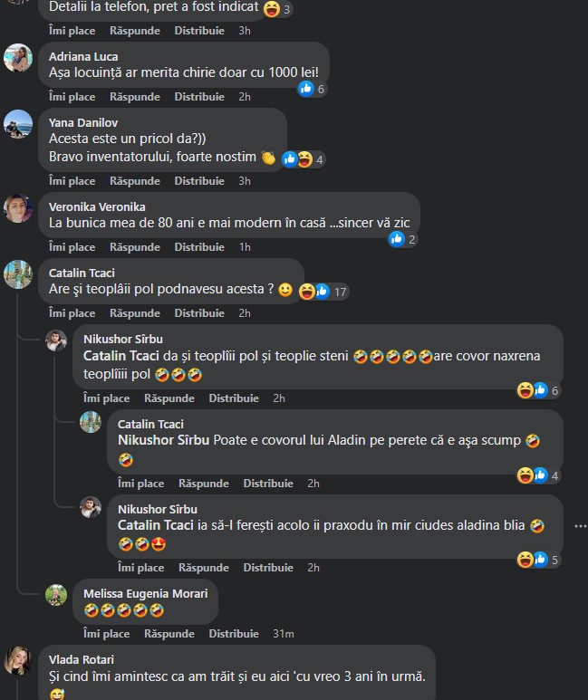Show the 17 reactions on Catalin Tcaci's comment

pos(323,292)
